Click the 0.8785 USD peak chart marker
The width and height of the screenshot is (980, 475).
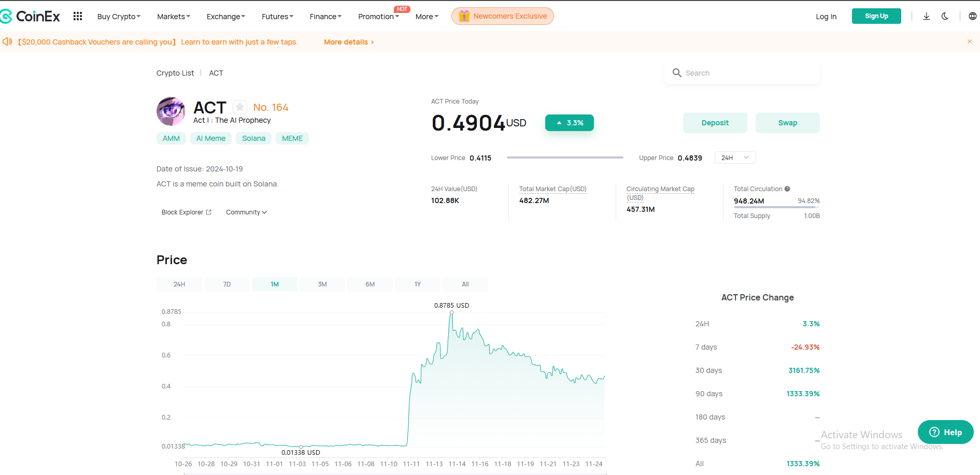(x=451, y=312)
